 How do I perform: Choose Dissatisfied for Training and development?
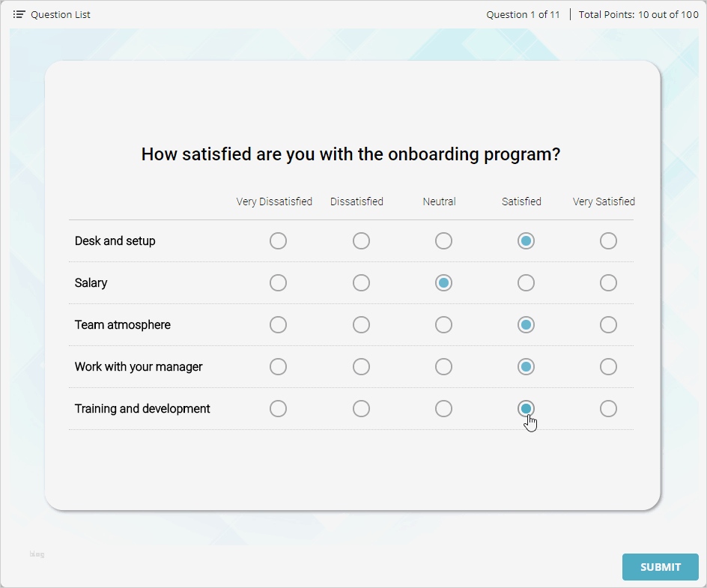click(361, 408)
